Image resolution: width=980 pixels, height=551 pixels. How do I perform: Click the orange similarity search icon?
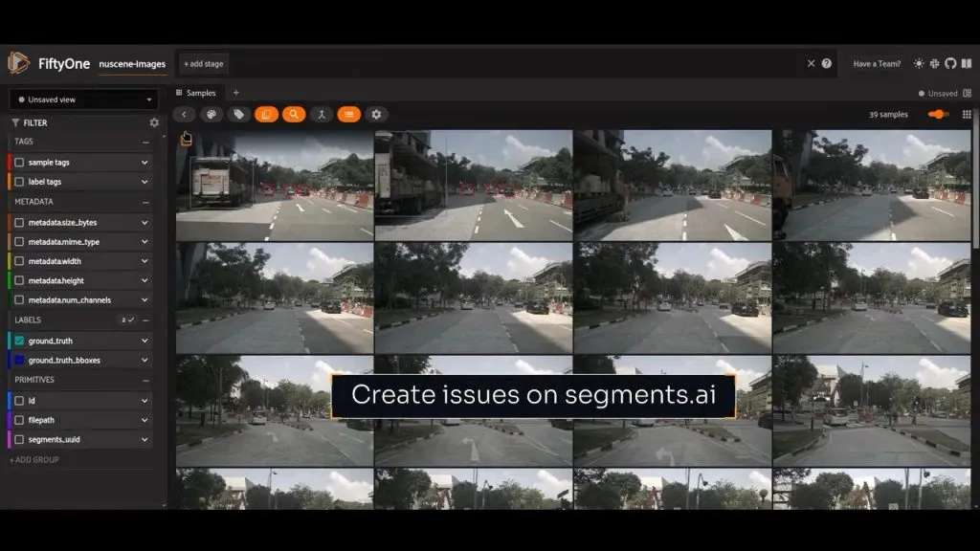[294, 115]
